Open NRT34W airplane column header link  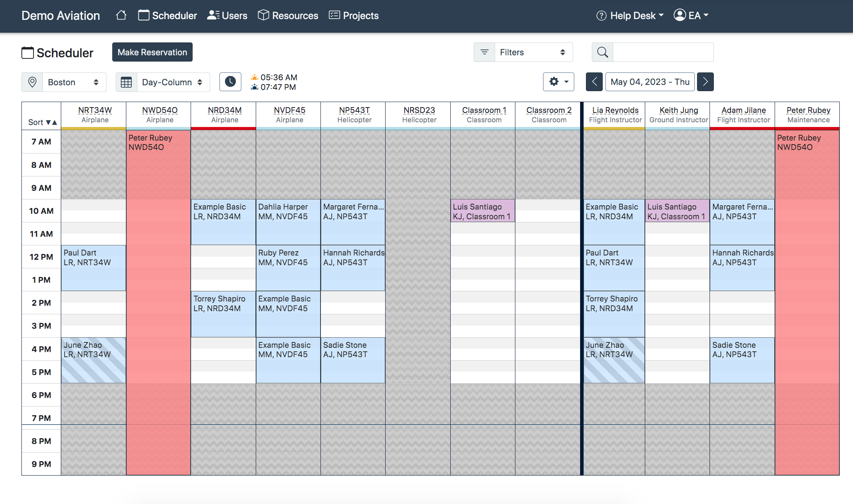click(95, 110)
